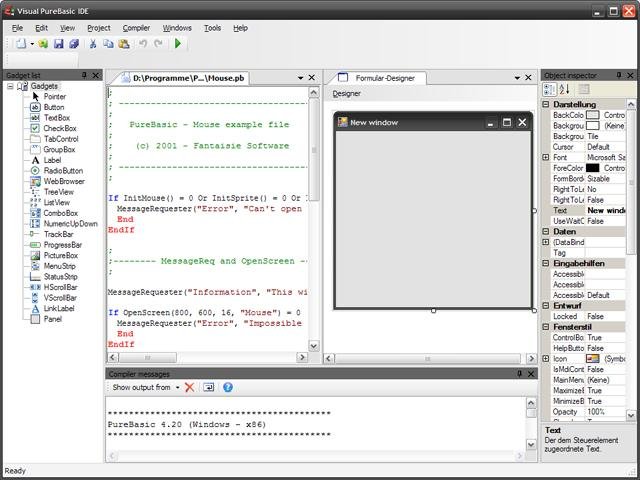
Task: Click compiler messages help icon
Action: point(228,387)
